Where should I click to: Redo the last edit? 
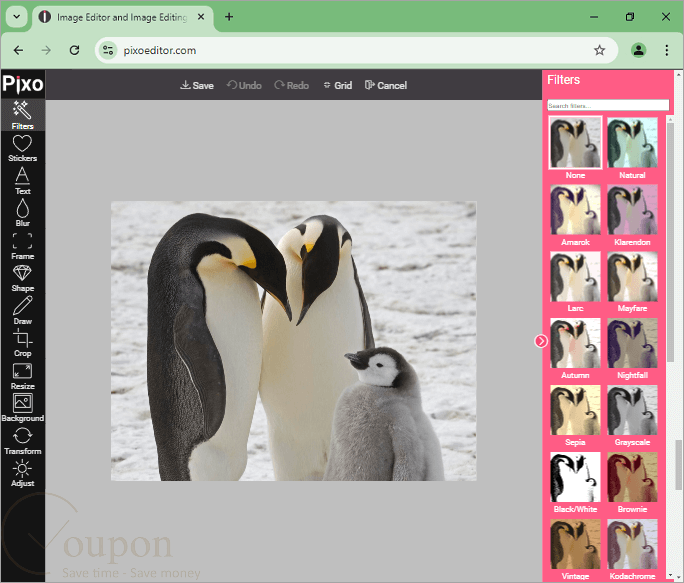tap(291, 85)
